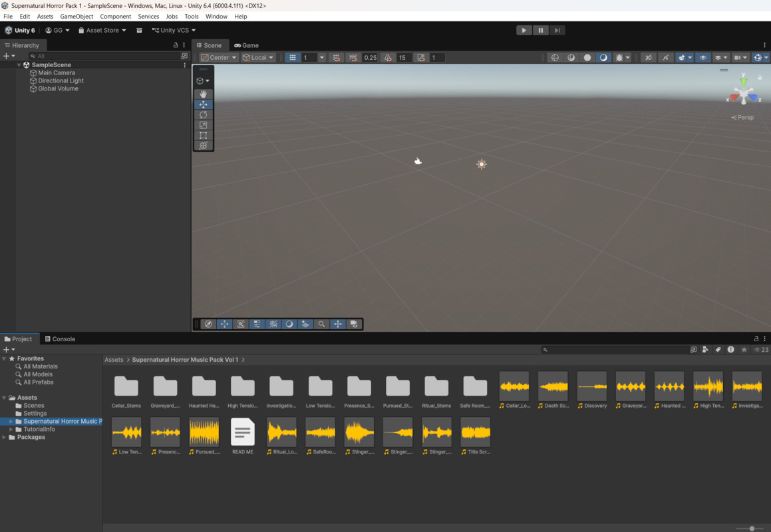Viewport: 771px width, 532px height.
Task: Click the favorite star icon in Project toolbar
Action: point(744,350)
